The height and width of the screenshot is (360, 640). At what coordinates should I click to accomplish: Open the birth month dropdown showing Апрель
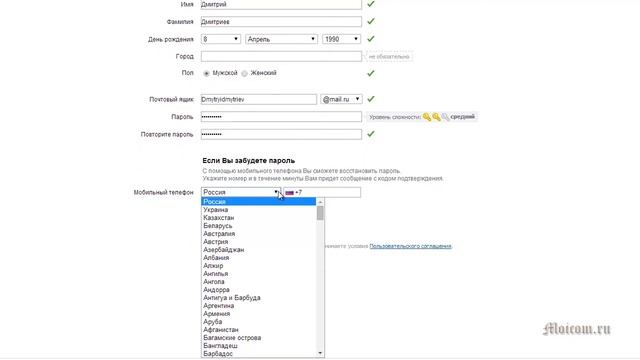pos(281,39)
